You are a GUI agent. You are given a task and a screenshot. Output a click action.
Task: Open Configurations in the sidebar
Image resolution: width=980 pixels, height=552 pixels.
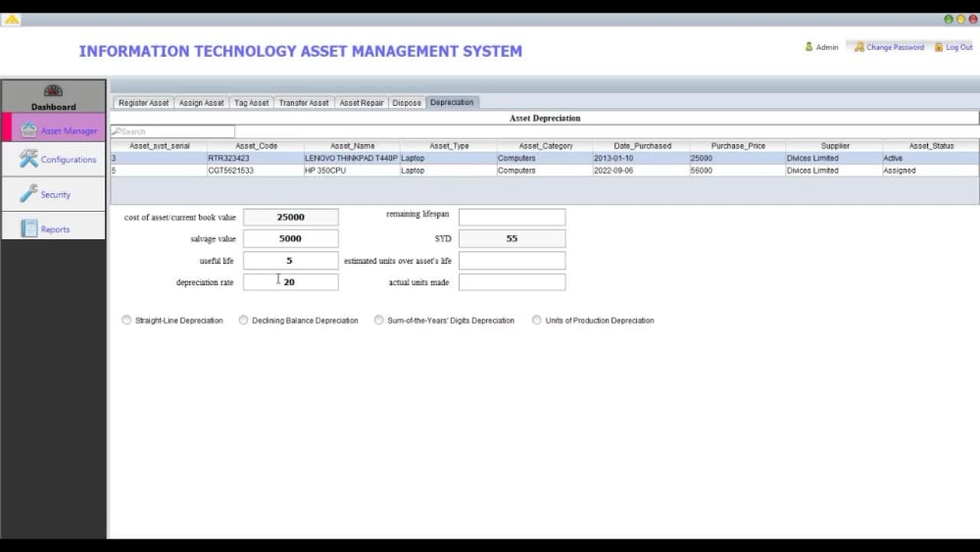coord(54,160)
